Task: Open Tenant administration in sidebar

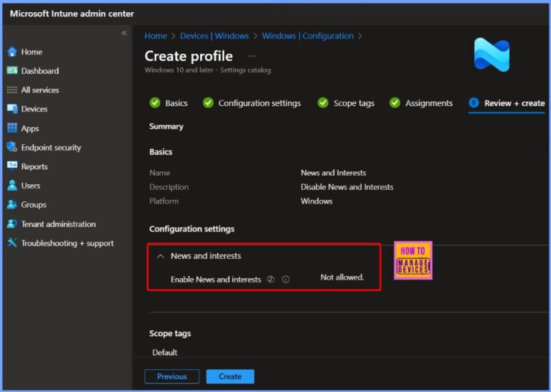Action: click(58, 224)
